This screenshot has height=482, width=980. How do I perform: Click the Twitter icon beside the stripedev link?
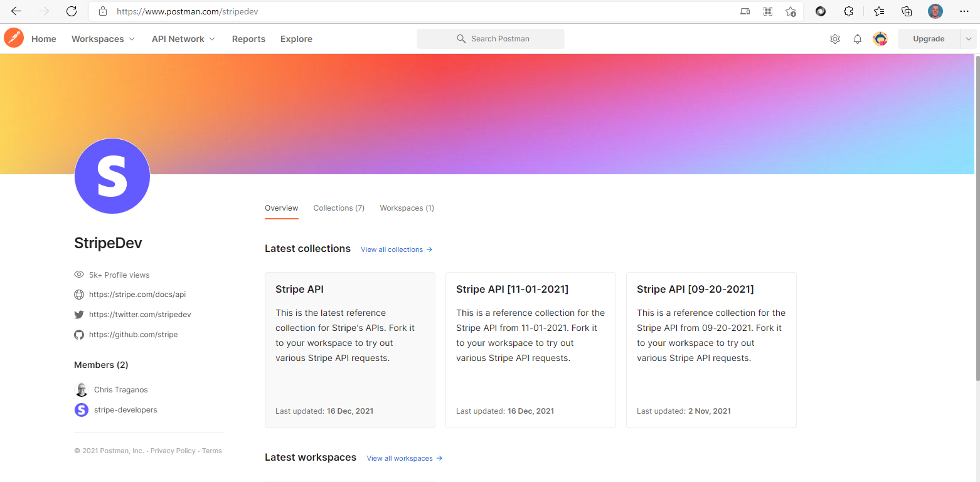pos(78,314)
